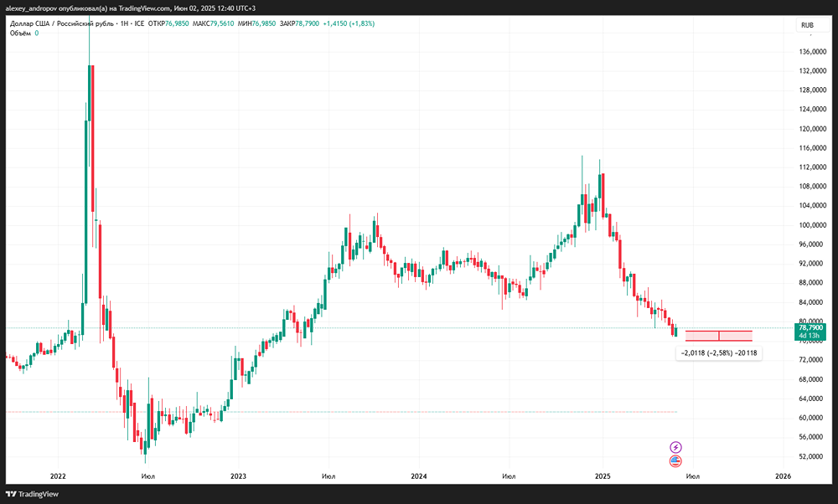
Task: Click the 72,0000 price axis label
Action: click(812, 360)
